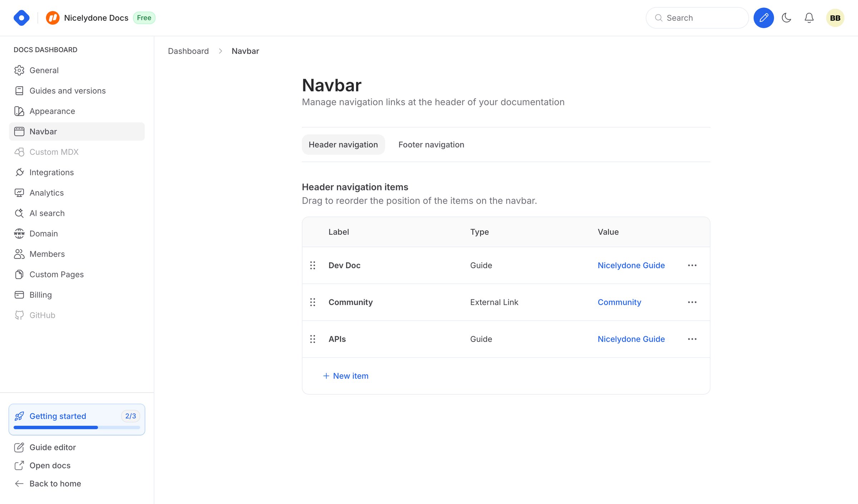Click the Integrations plug icon
The width and height of the screenshot is (858, 504).
tap(19, 172)
